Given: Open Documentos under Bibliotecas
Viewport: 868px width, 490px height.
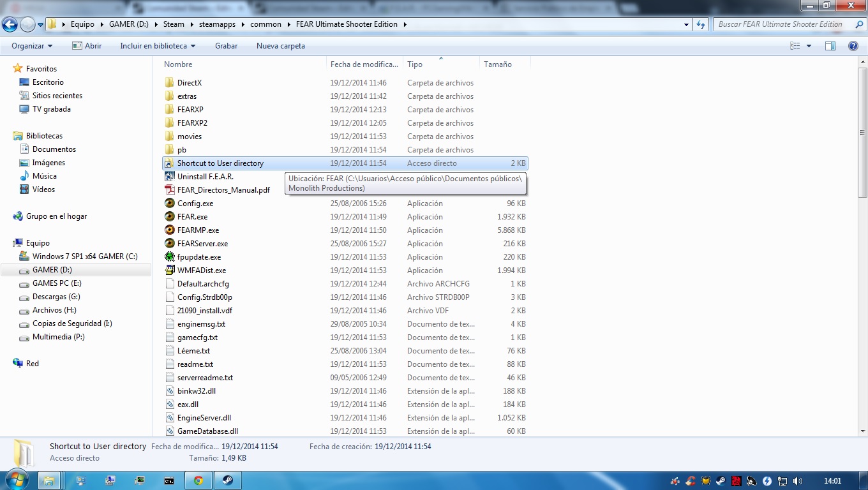Looking at the screenshot, I should pyautogui.click(x=54, y=149).
